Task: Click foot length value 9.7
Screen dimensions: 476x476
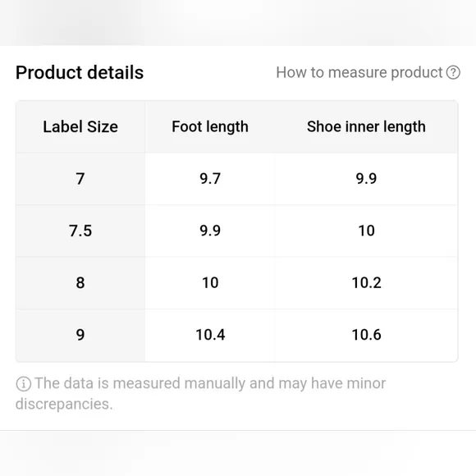Action: (x=210, y=179)
